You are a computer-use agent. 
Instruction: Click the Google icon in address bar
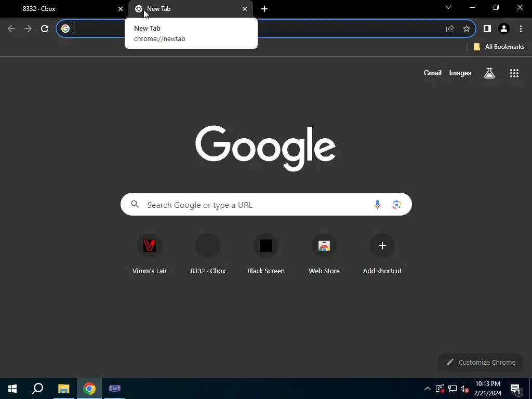pos(65,29)
